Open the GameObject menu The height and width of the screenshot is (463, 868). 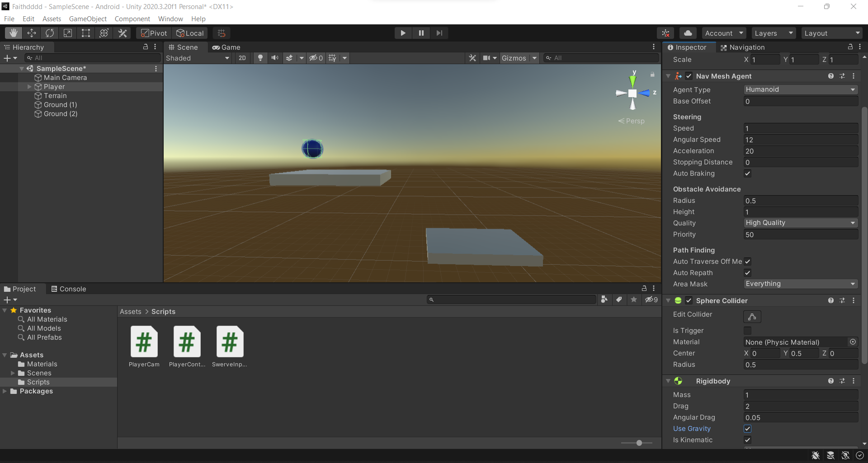pyautogui.click(x=88, y=19)
